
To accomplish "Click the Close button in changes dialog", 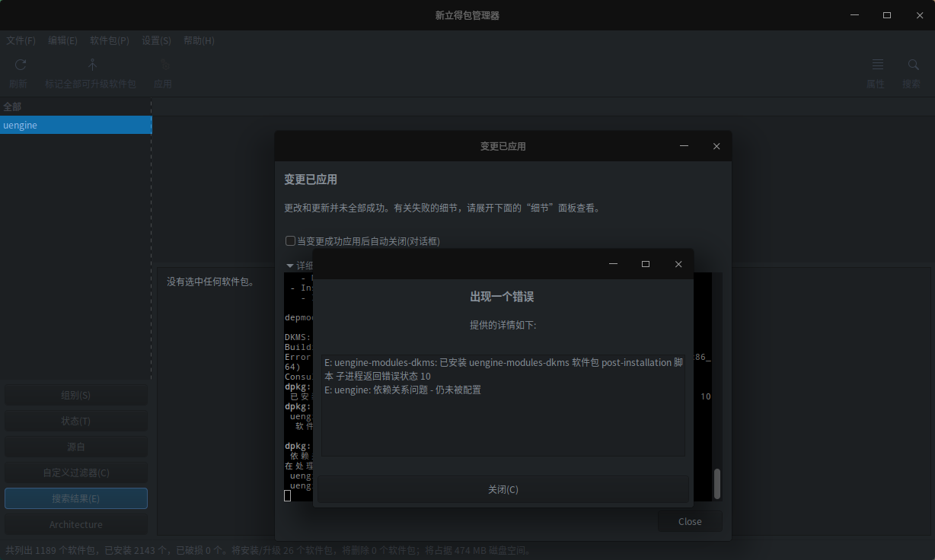I will click(x=690, y=521).
